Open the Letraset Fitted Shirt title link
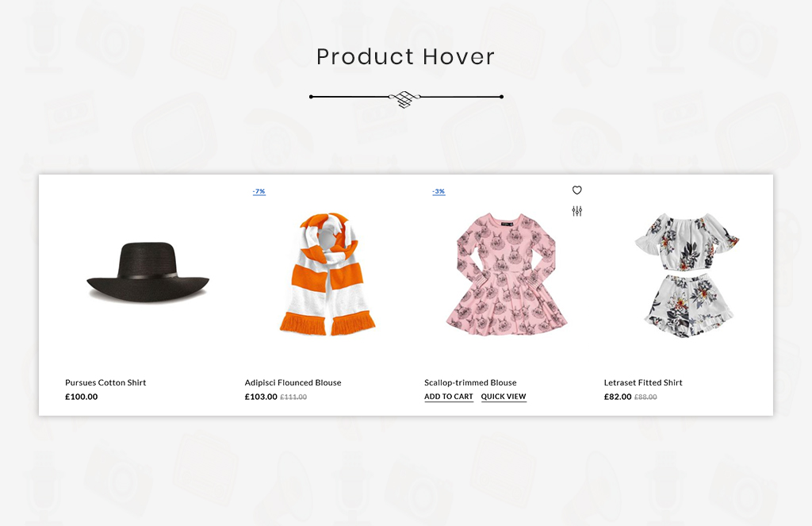 pyautogui.click(x=643, y=382)
